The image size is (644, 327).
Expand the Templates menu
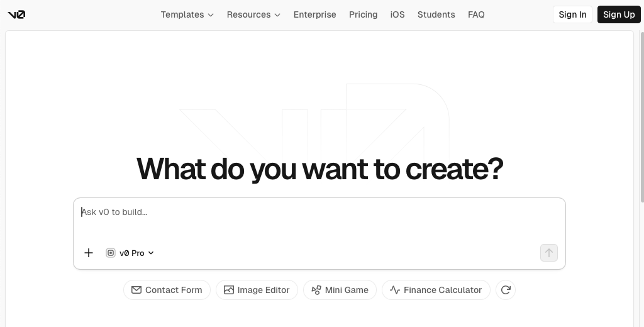click(x=187, y=14)
